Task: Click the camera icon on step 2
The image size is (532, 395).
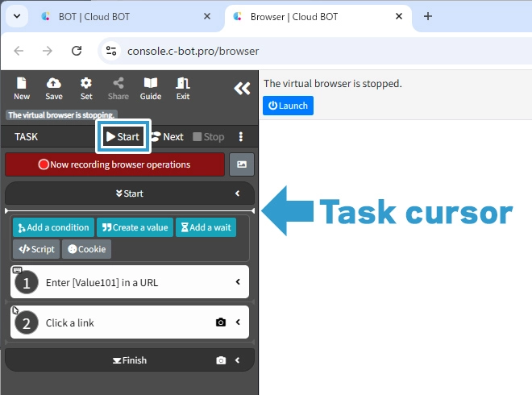Action: 221,322
